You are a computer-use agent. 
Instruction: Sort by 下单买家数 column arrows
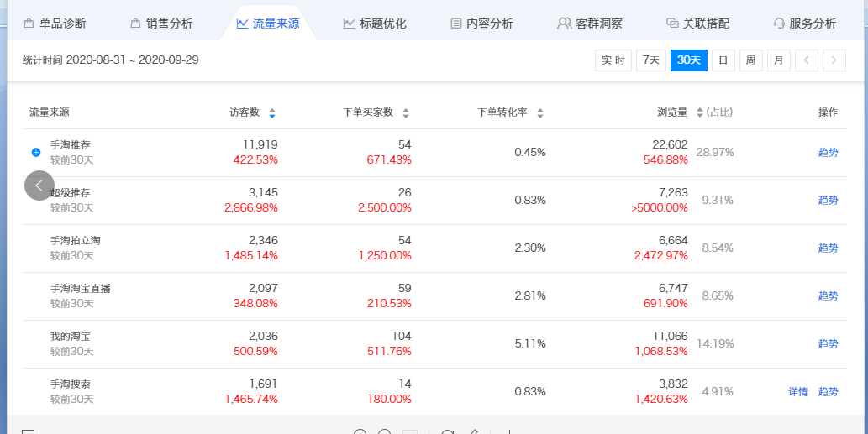(x=406, y=113)
